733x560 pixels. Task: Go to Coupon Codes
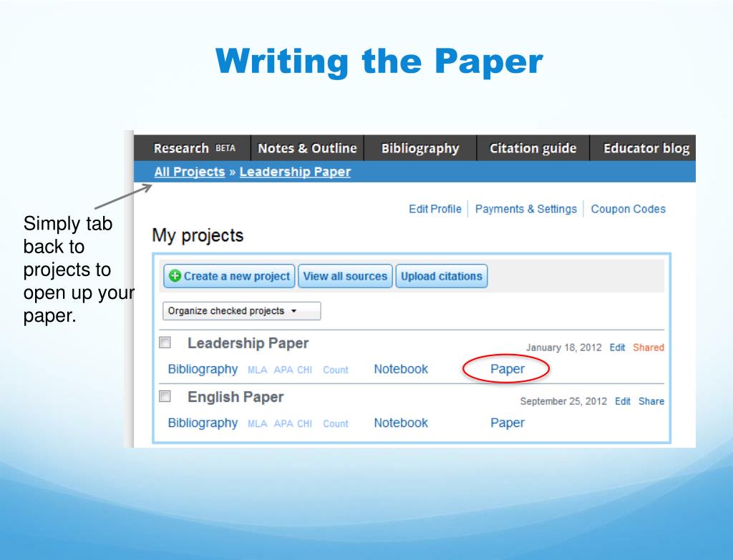628,209
